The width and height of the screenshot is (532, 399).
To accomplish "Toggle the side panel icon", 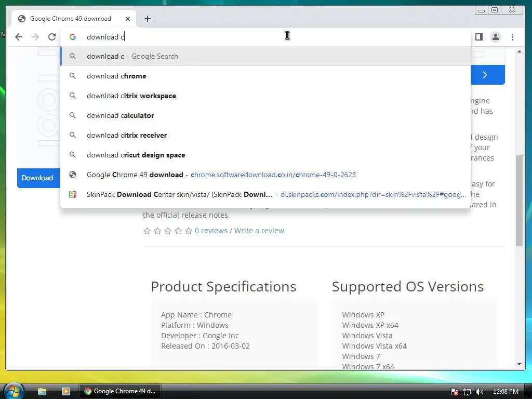I will point(478,37).
